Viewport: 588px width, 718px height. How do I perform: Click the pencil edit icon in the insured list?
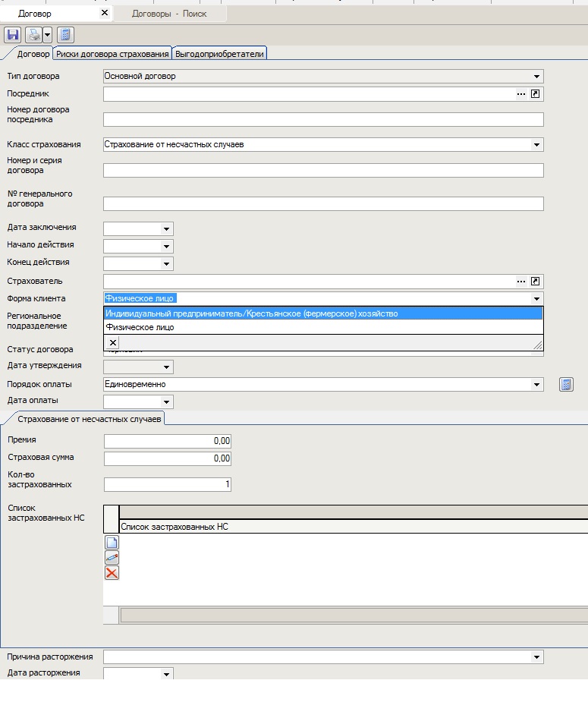[x=112, y=557]
